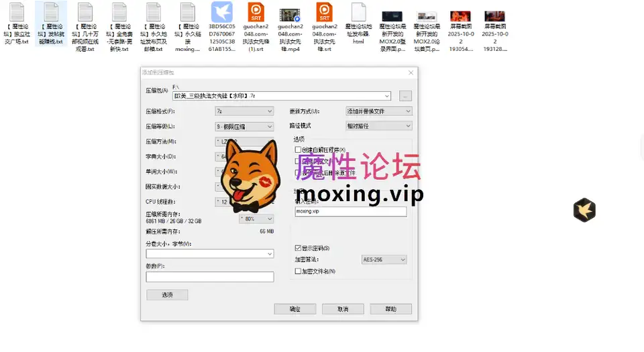Click the 66 MB decompression memory value
The height and width of the screenshot is (352, 644).
(x=266, y=231)
